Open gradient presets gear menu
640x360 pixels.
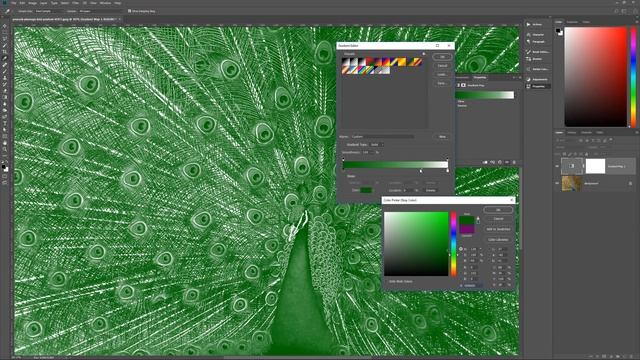click(x=424, y=53)
